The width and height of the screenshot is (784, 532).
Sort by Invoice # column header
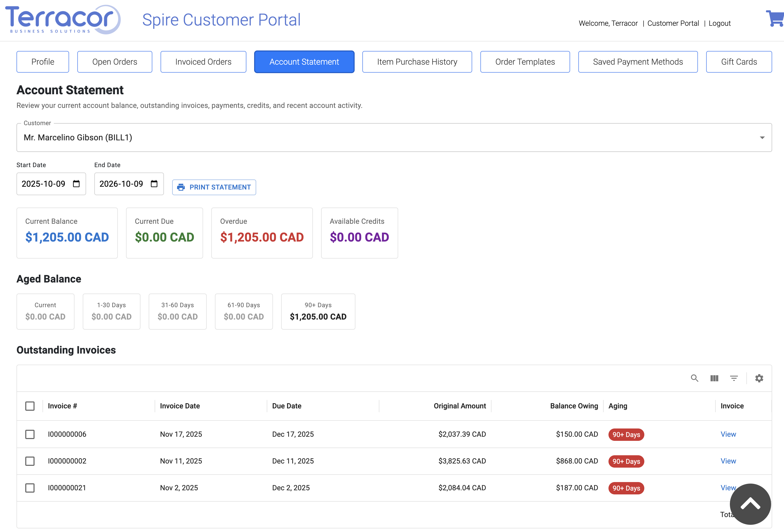62,406
